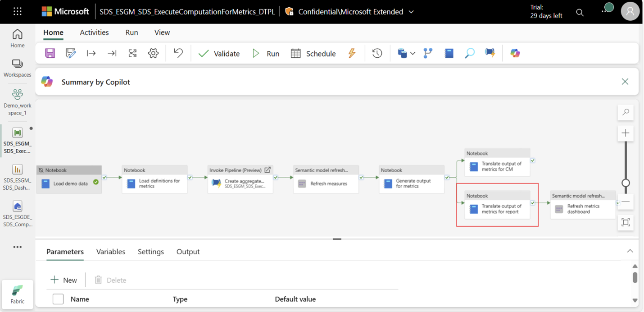Viewport: 644px width, 312px height.
Task: Click success checkbox of Create aggregate activity
Action: pos(276,178)
